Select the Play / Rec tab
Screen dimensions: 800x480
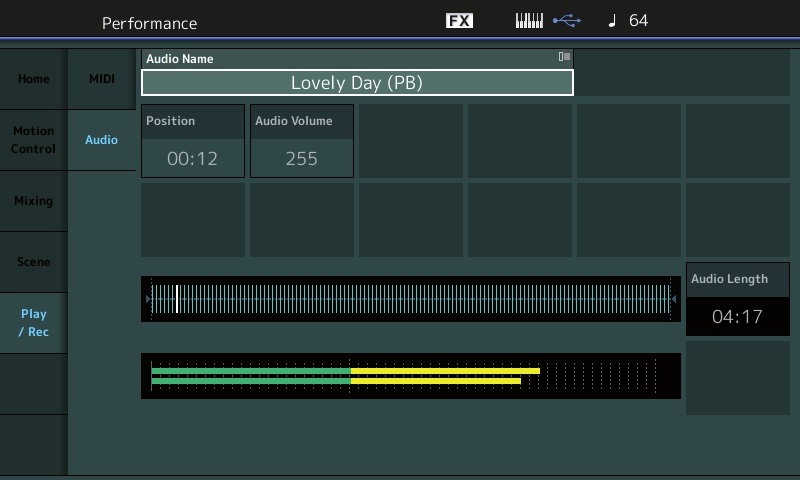tap(33, 323)
